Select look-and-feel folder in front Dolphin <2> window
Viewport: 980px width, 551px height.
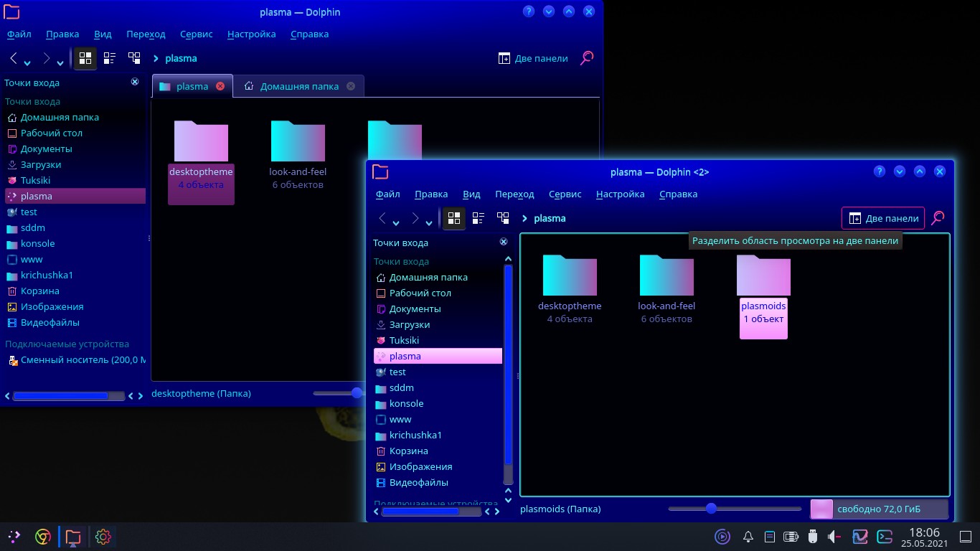(x=666, y=291)
